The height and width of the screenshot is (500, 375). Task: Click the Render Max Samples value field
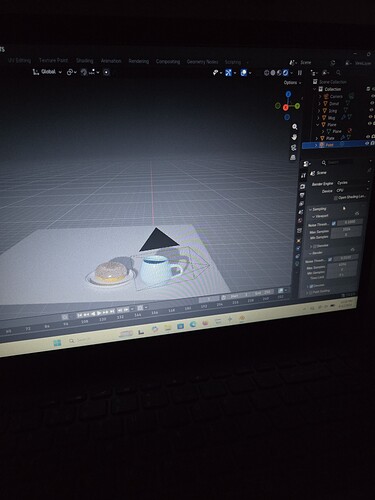click(x=343, y=265)
